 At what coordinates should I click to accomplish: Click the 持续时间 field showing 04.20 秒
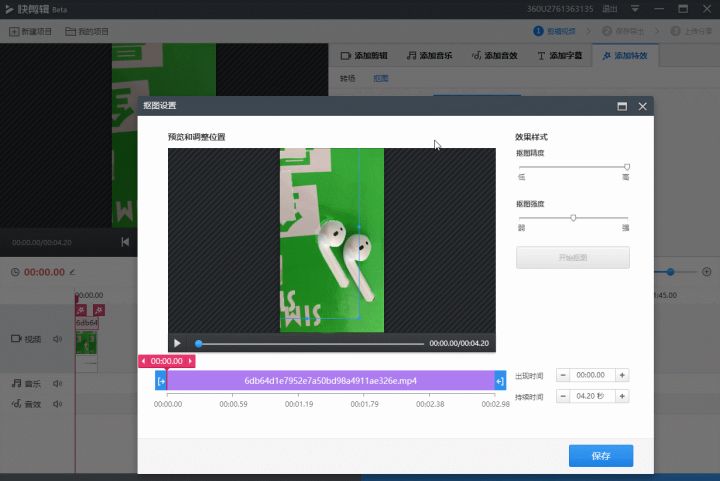pos(592,396)
